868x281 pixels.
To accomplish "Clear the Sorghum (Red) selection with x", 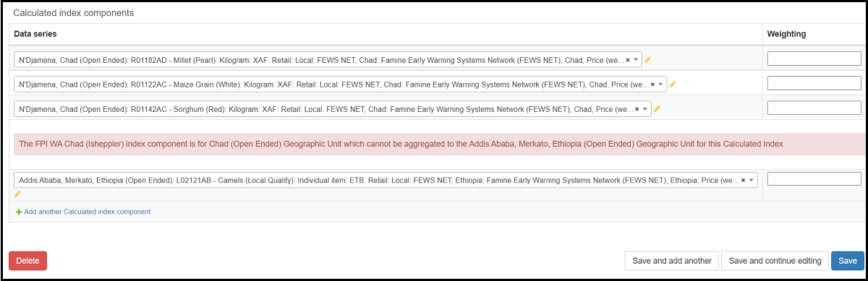I will [x=637, y=109].
